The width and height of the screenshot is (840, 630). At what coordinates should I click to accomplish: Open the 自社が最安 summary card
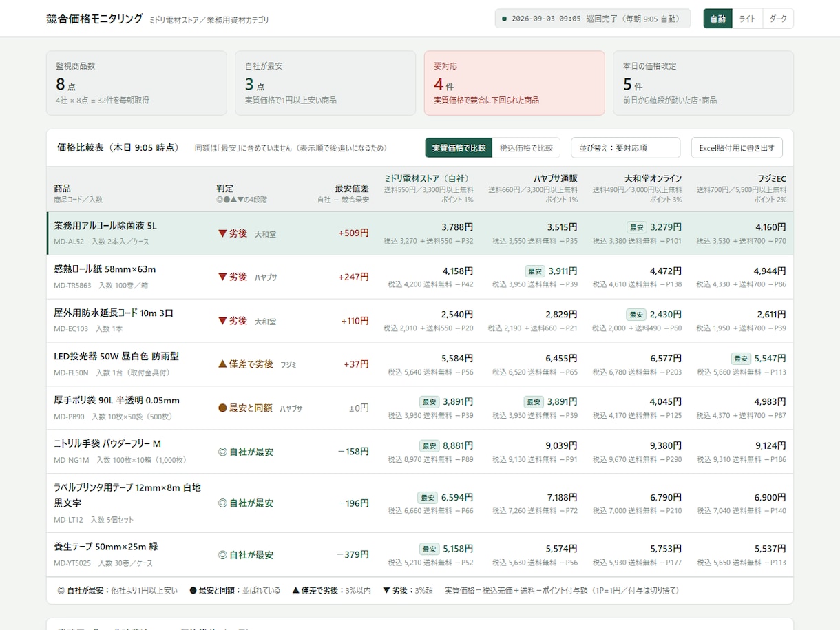tap(325, 83)
